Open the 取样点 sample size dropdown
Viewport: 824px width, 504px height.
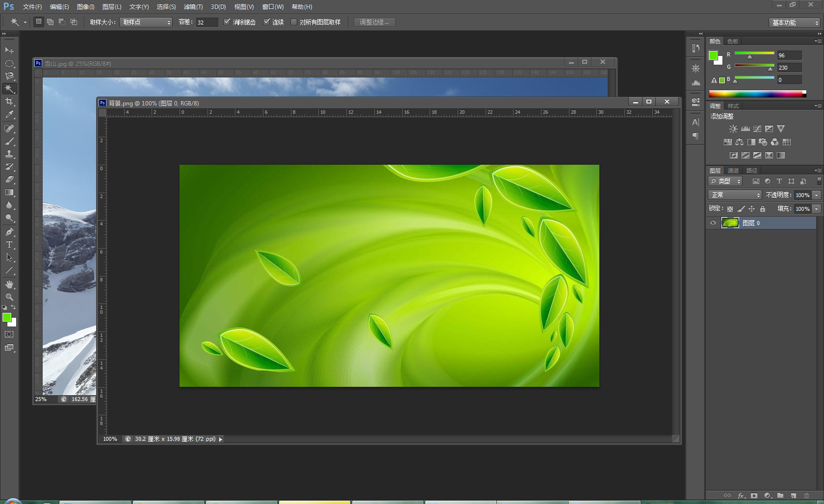(x=146, y=23)
